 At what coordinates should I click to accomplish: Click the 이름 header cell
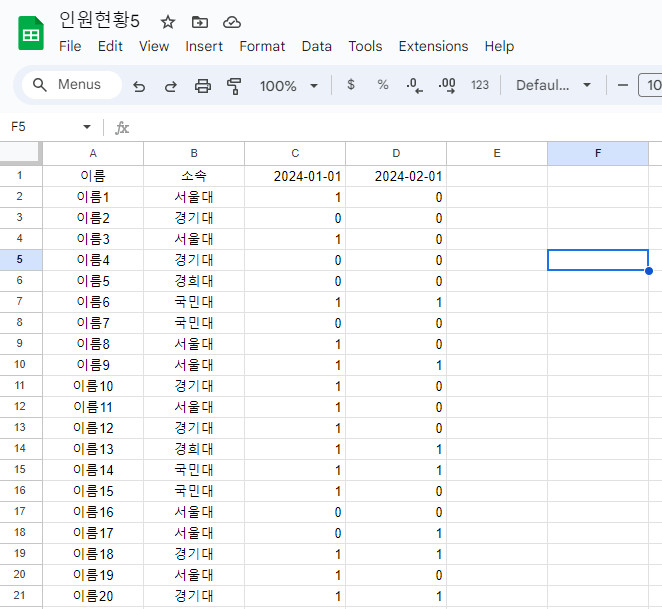pyautogui.click(x=93, y=176)
